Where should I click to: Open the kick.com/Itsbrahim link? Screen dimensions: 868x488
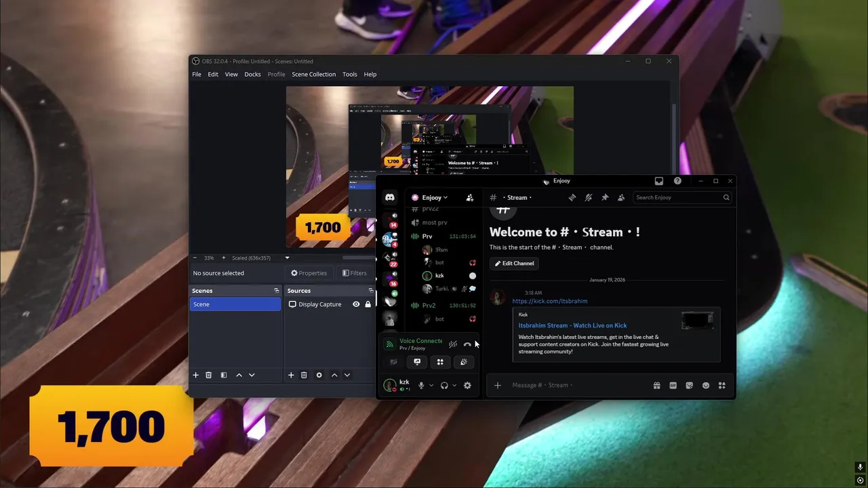[550, 301]
